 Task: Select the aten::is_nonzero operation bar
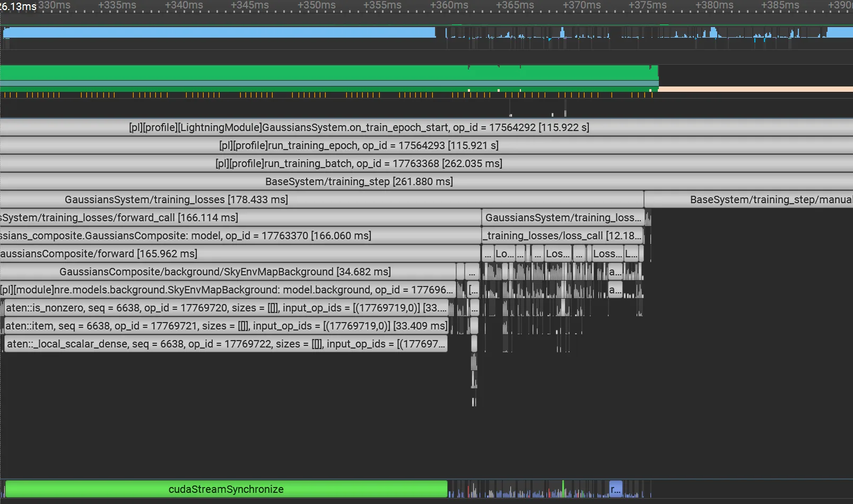[226, 308]
